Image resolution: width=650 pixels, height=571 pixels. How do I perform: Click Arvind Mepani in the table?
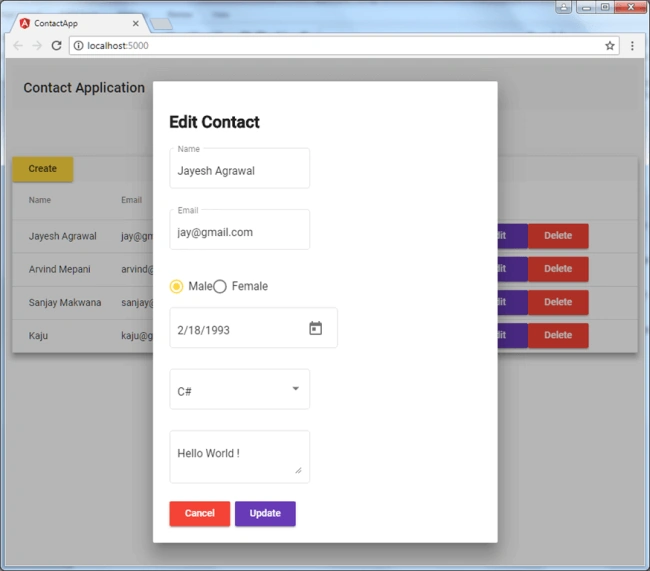point(60,269)
